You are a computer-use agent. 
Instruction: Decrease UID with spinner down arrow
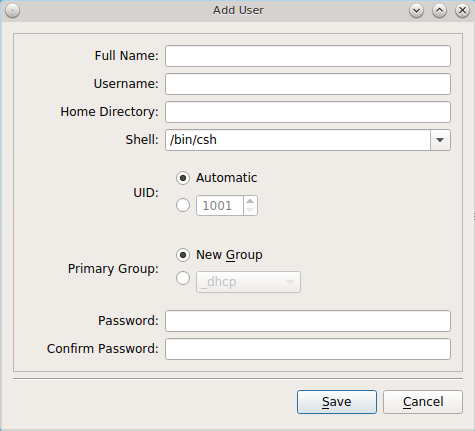[x=250, y=210]
